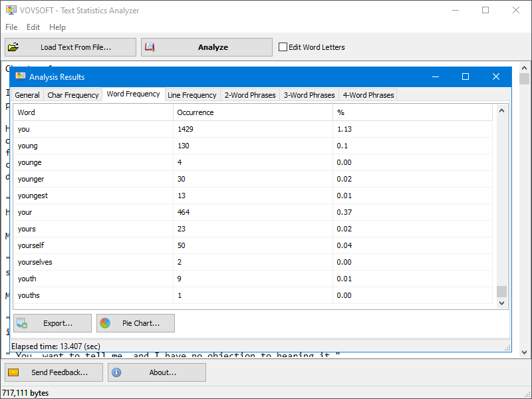Switch to the Line Frequency tab
Screen dimensions: 532x399
click(192, 95)
